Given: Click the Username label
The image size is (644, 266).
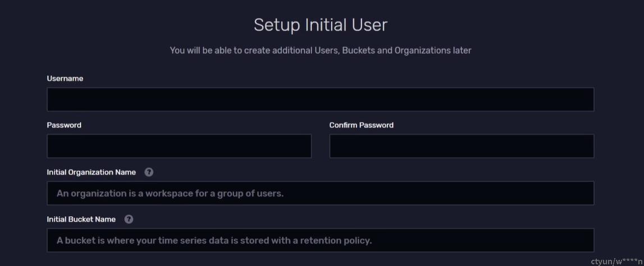Looking at the screenshot, I should tap(65, 79).
